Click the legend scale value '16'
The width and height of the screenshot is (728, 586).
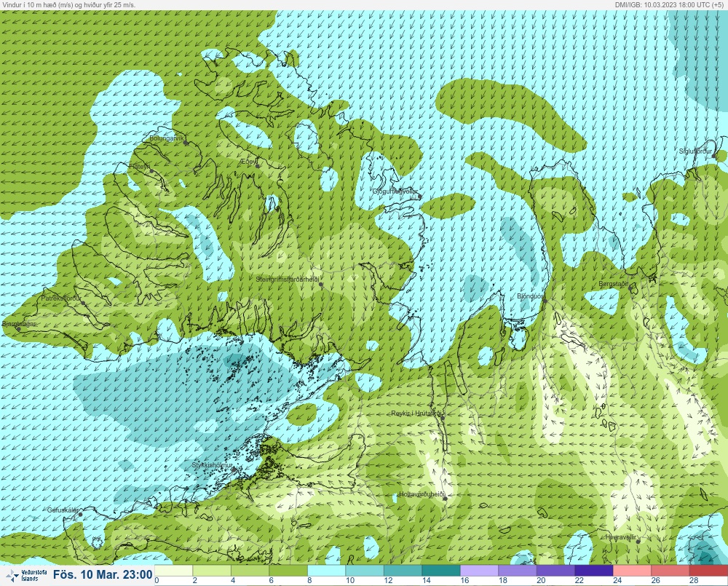tap(464, 580)
